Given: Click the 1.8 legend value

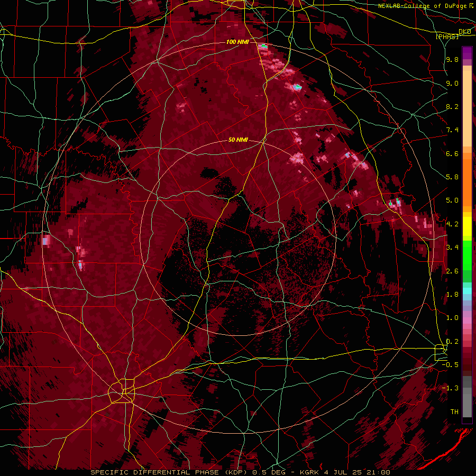Looking at the screenshot, I should coord(452,295).
